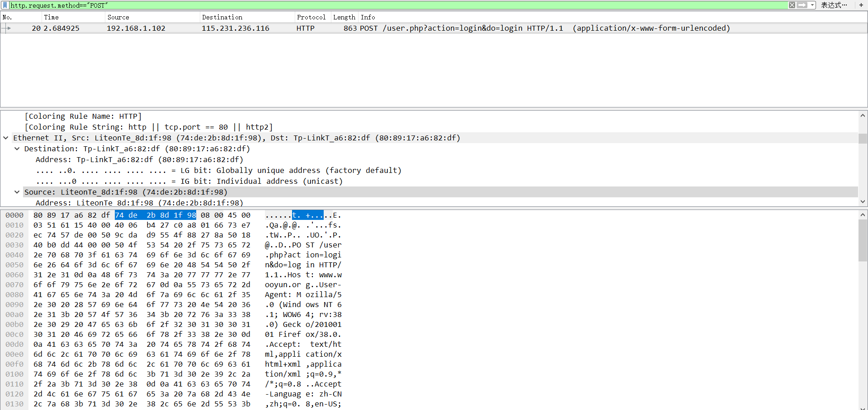
Task: Open the recent filter history dropdown
Action: tap(812, 5)
